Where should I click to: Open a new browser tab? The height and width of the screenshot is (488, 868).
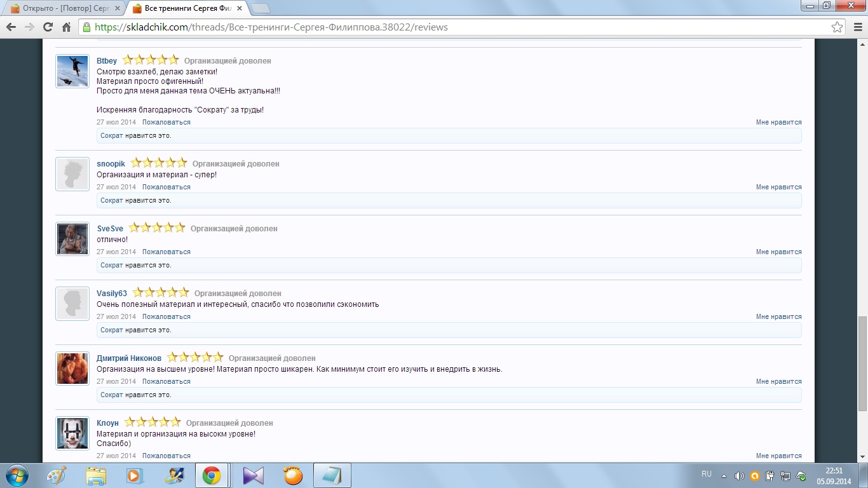click(261, 8)
